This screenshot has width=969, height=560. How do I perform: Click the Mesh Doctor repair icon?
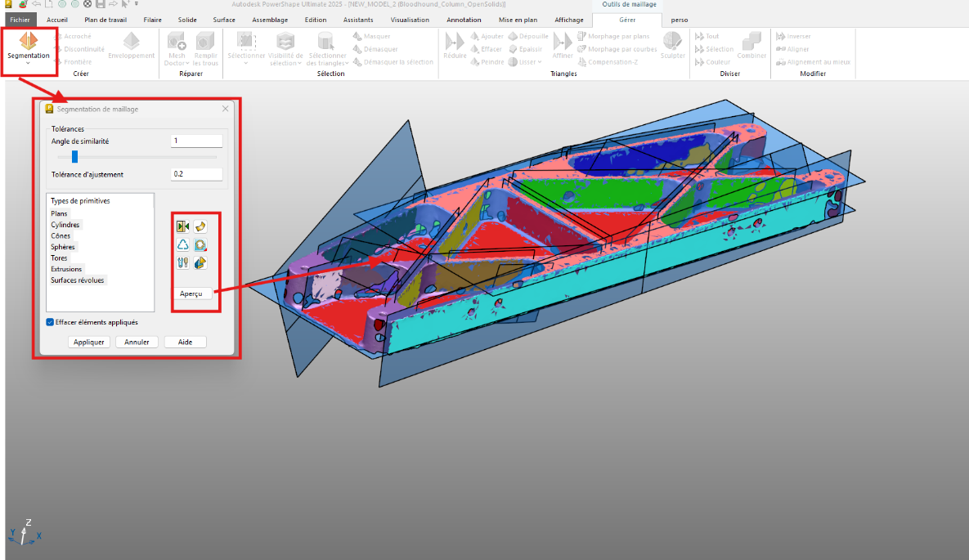tap(177, 41)
